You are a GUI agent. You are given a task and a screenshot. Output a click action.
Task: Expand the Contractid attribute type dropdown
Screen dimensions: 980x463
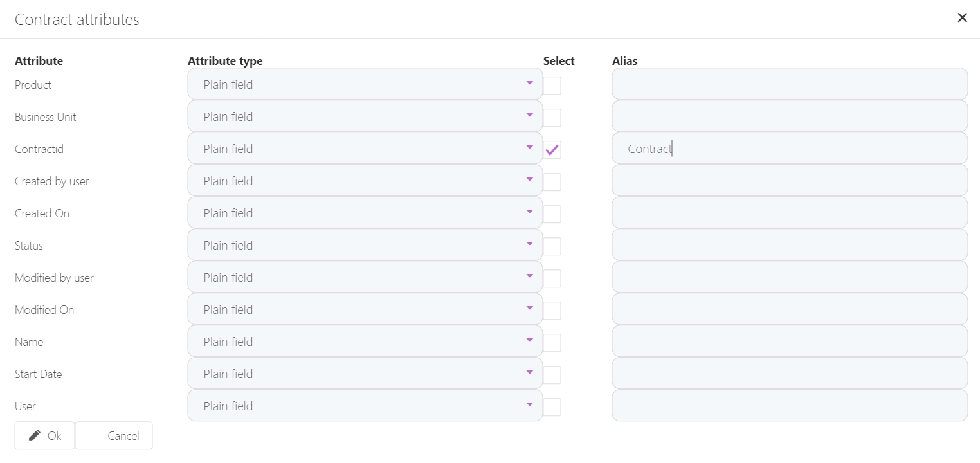tap(530, 148)
